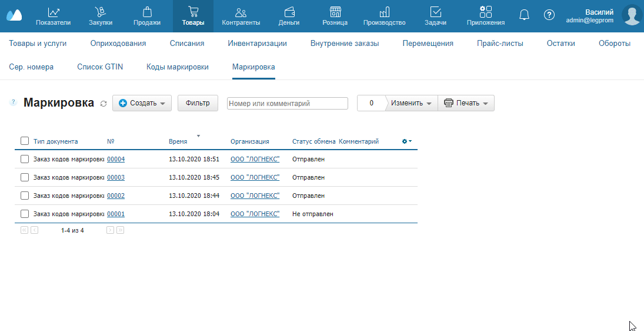Image resolution: width=644 pixels, height=331 pixels.
Task: Tick the select-all checkbox in table header
Action: coord(25,141)
